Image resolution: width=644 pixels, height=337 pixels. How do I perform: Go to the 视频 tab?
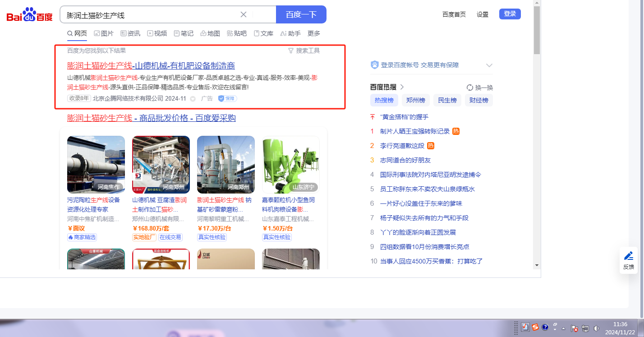tap(157, 33)
